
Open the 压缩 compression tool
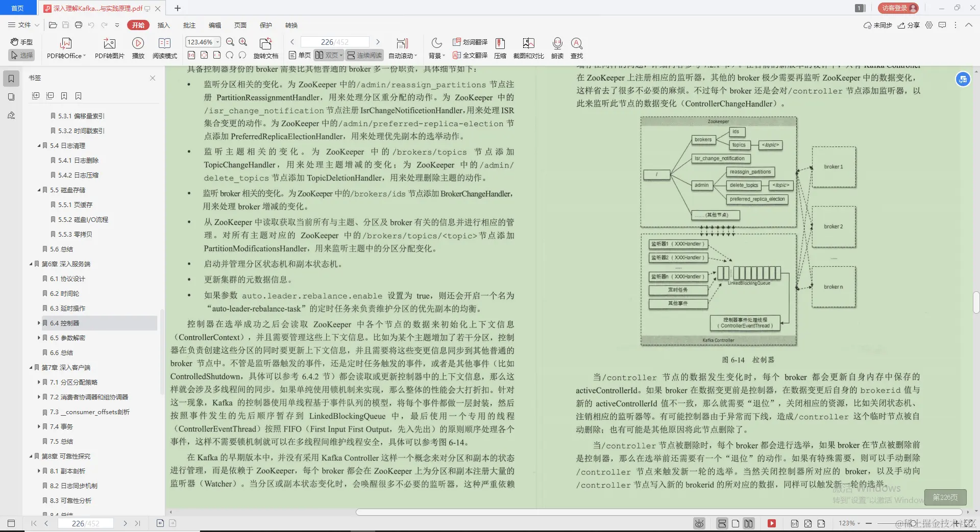(499, 48)
